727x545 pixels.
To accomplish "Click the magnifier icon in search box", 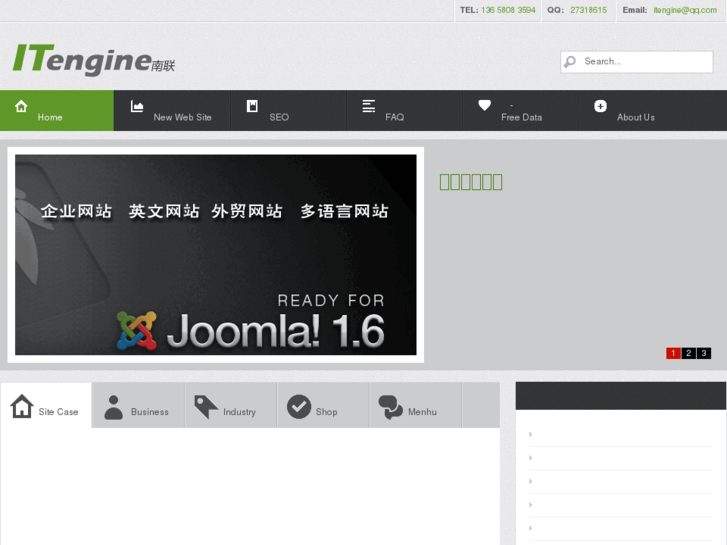I will click(570, 62).
